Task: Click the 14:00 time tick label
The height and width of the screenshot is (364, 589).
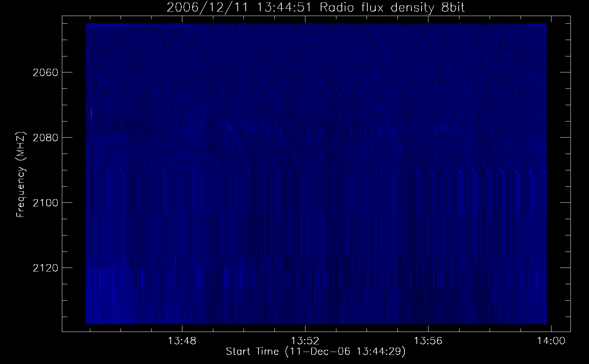Action: (x=551, y=341)
